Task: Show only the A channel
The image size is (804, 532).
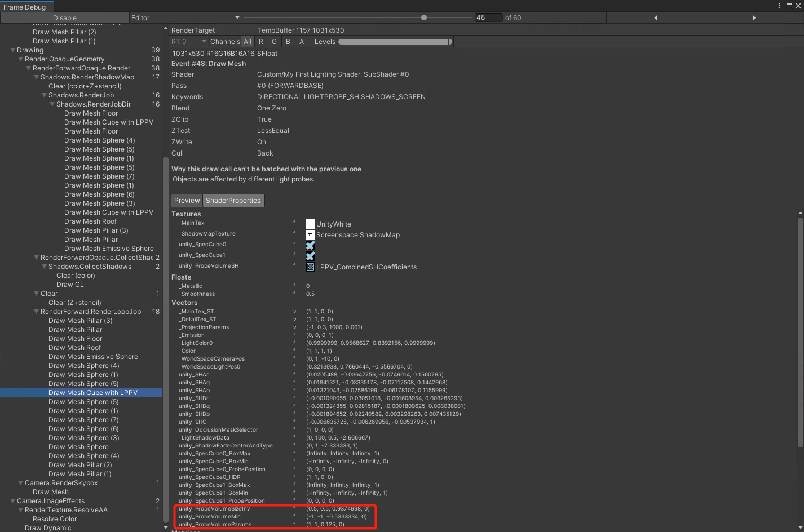Action: 302,42
